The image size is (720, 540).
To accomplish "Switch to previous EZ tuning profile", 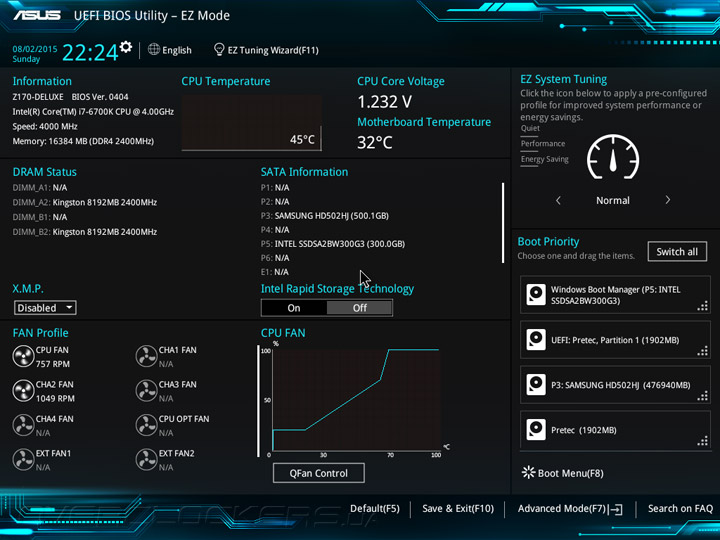I will [x=558, y=200].
